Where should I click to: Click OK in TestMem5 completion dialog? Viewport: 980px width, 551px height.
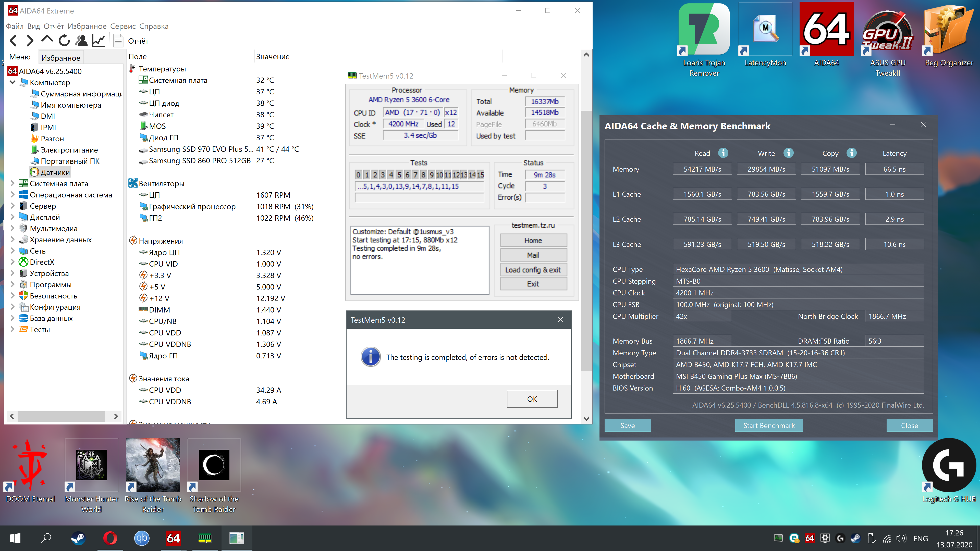pyautogui.click(x=532, y=399)
